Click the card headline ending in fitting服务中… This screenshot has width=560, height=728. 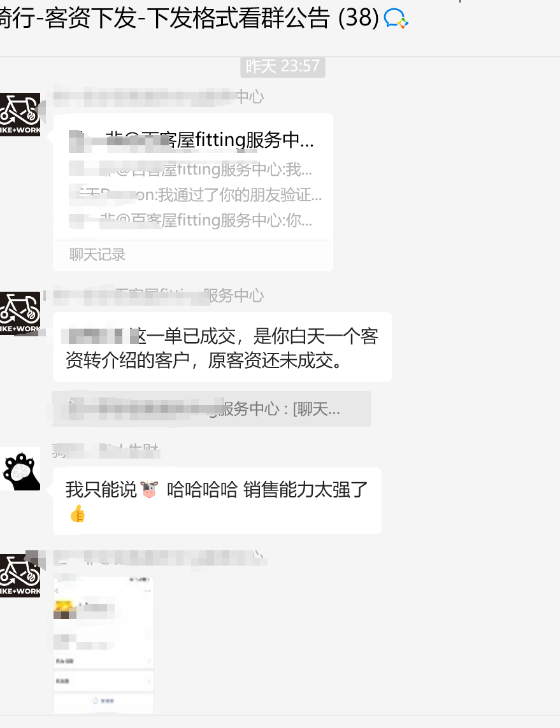click(191, 139)
